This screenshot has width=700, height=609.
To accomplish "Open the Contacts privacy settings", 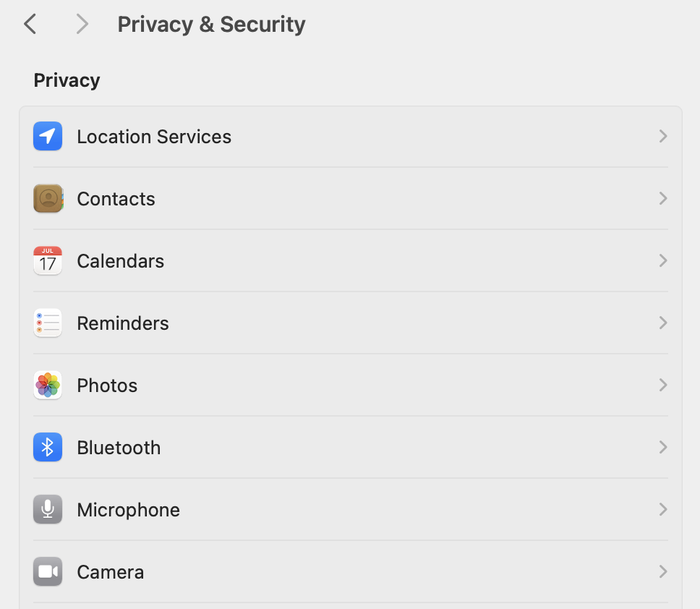I will 350,198.
